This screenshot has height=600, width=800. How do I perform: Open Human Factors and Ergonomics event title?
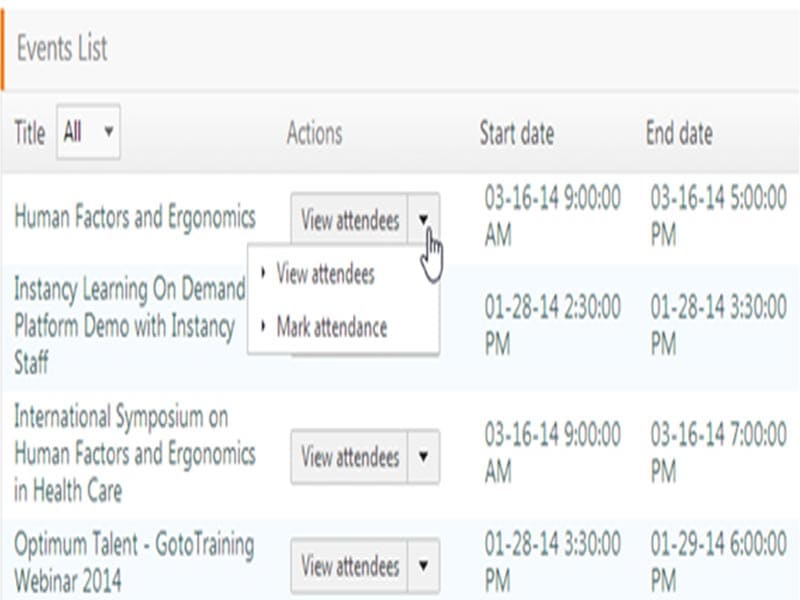pos(134,217)
